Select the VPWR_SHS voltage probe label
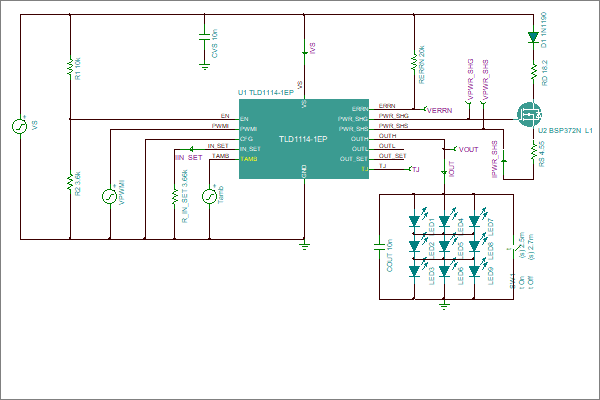This screenshot has height=400, width=600. click(x=485, y=79)
